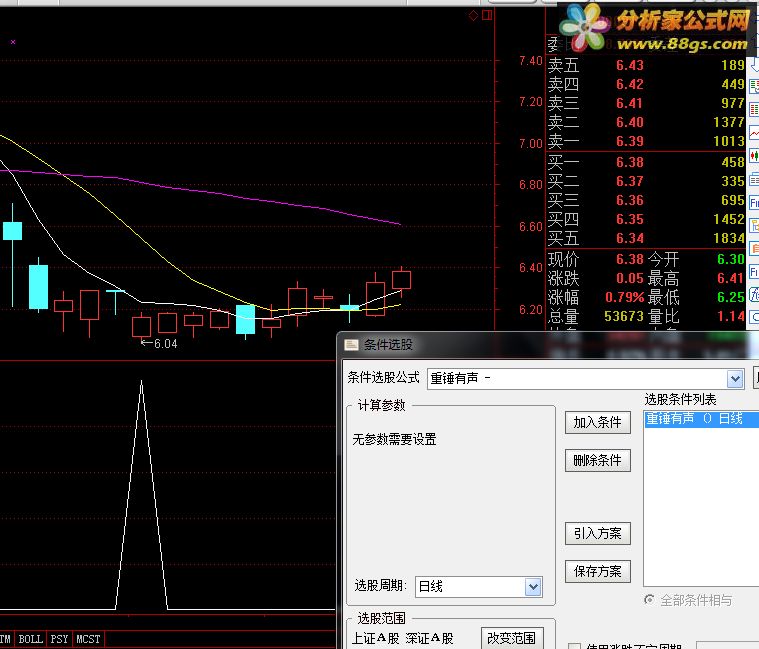This screenshot has width=759, height=649.
Task: Click the 6.80 price axis label
Action: (x=531, y=185)
